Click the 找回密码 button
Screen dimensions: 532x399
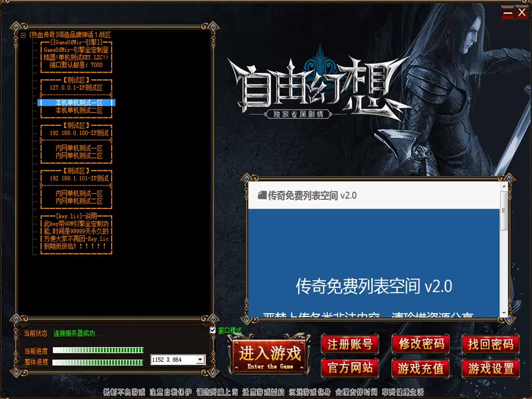click(x=490, y=344)
